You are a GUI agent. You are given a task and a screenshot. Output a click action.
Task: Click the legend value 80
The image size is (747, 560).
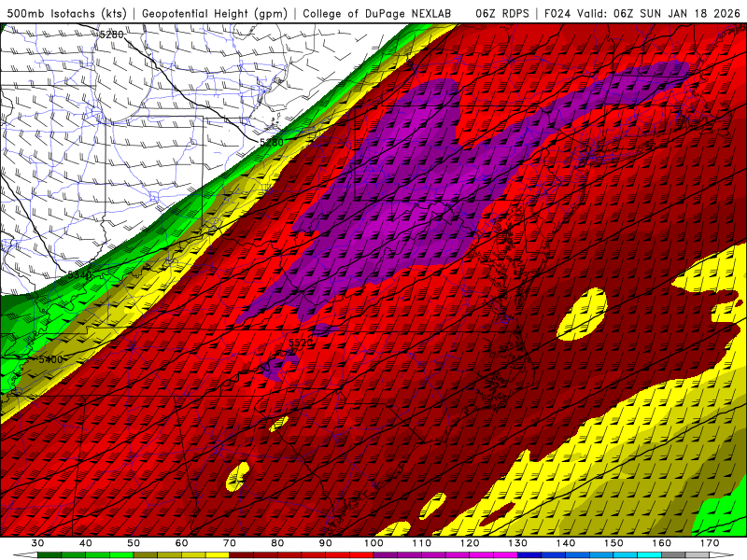pos(277,543)
